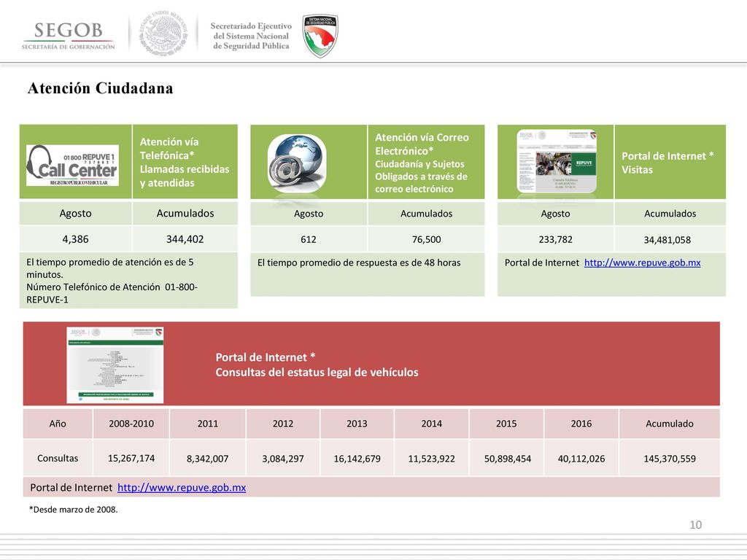Select the 76,500 email Acumulados cell
The width and height of the screenshot is (747, 560).
426,239
